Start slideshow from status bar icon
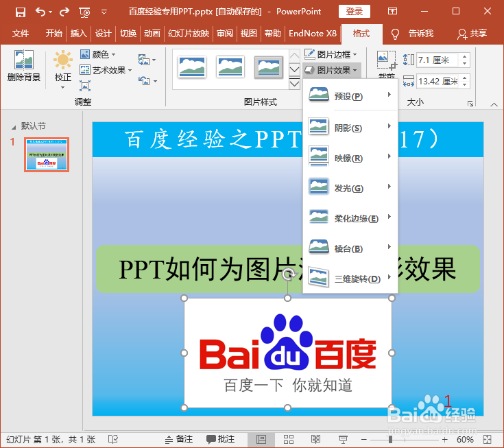The height and width of the screenshot is (448, 504). pyautogui.click(x=343, y=439)
